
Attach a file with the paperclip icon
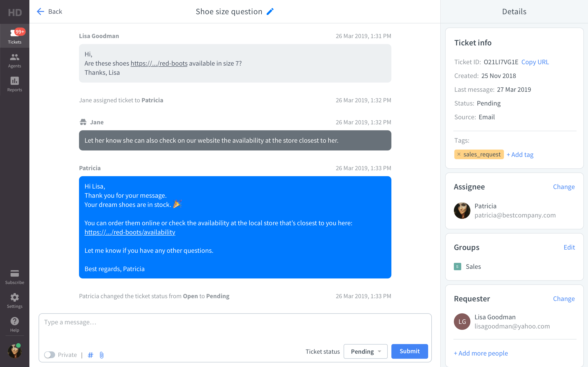coord(102,355)
